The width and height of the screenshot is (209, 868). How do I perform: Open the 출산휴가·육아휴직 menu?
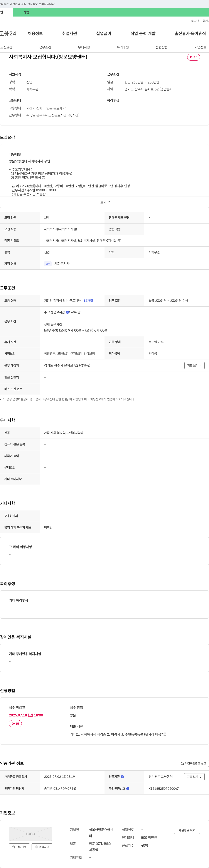point(190,33)
